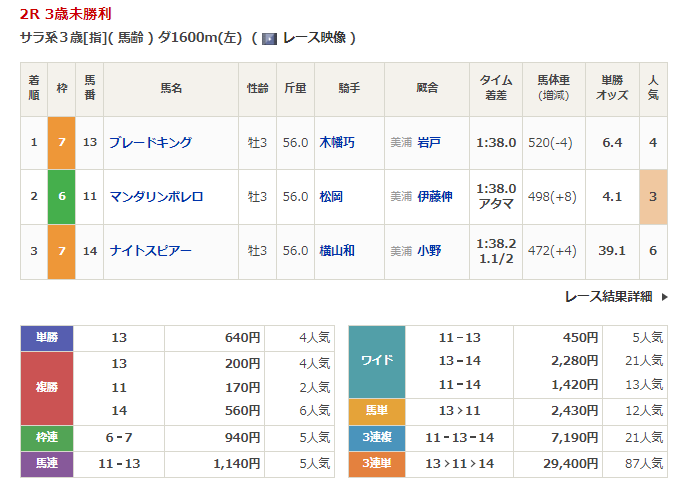Click the 単勝 payout label
This screenshot has width=686, height=485.
[46, 338]
